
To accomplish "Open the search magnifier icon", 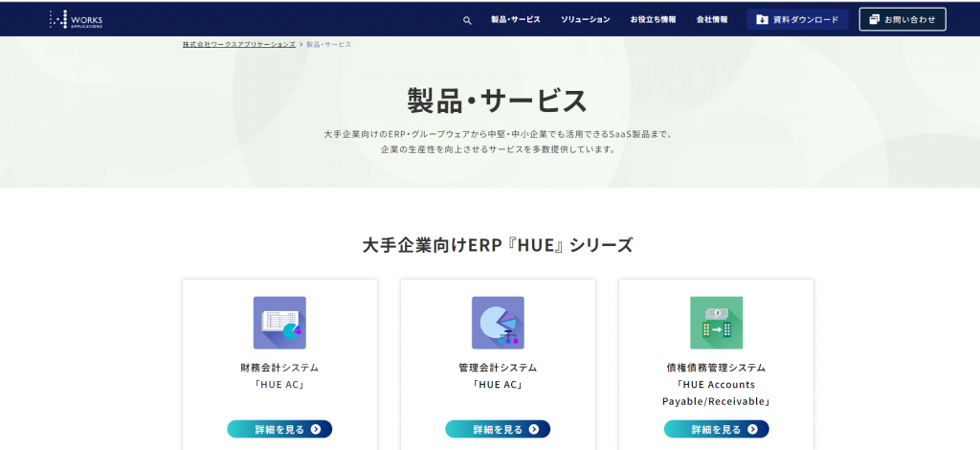I will [x=467, y=20].
